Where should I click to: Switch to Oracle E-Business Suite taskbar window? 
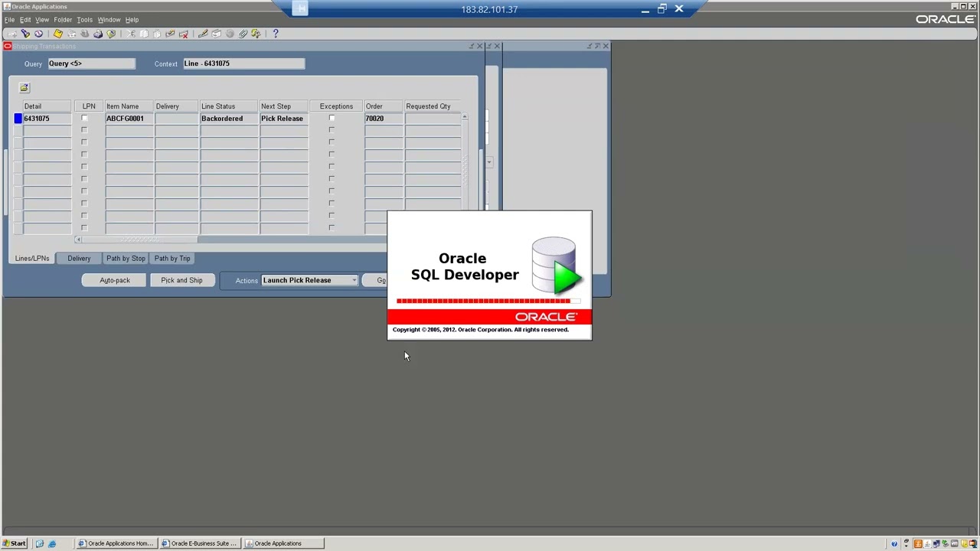[x=200, y=543]
